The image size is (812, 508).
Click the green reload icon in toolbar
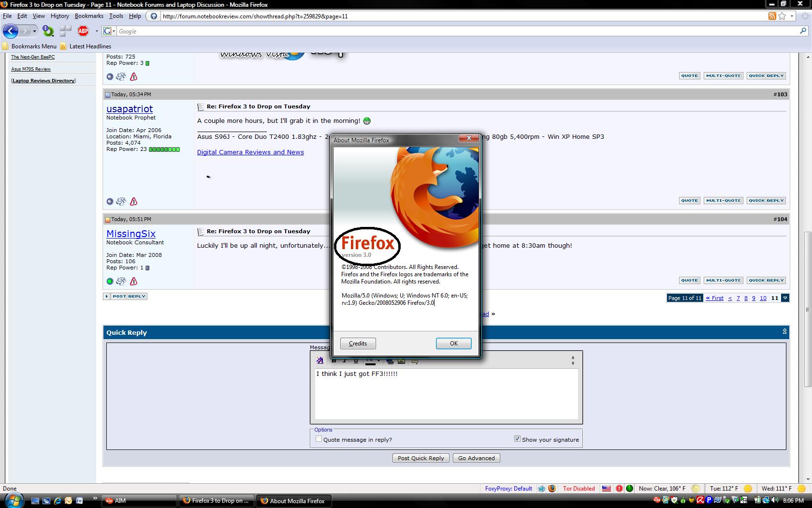pos(48,31)
